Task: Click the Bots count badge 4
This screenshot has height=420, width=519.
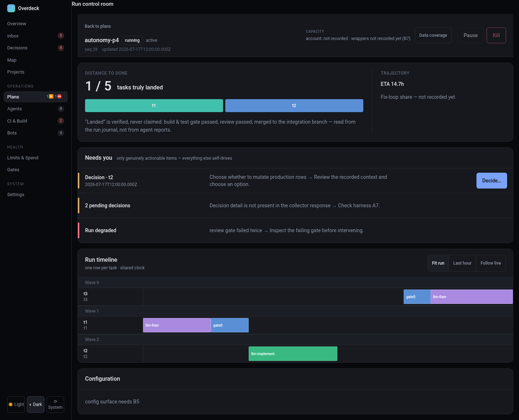Action: click(61, 133)
